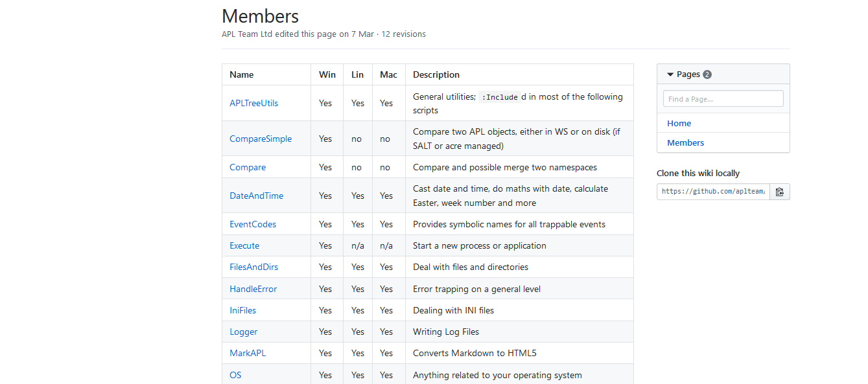Follow the Compare link
Image resolution: width=868 pixels, height=384 pixels.
[x=248, y=167]
